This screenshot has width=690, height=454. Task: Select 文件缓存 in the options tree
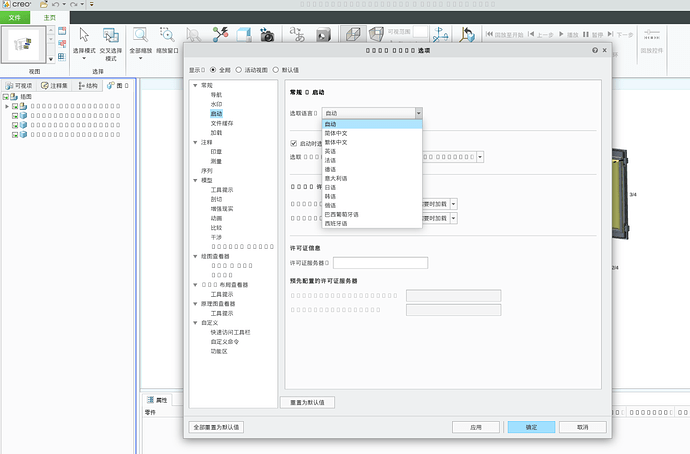tap(222, 122)
